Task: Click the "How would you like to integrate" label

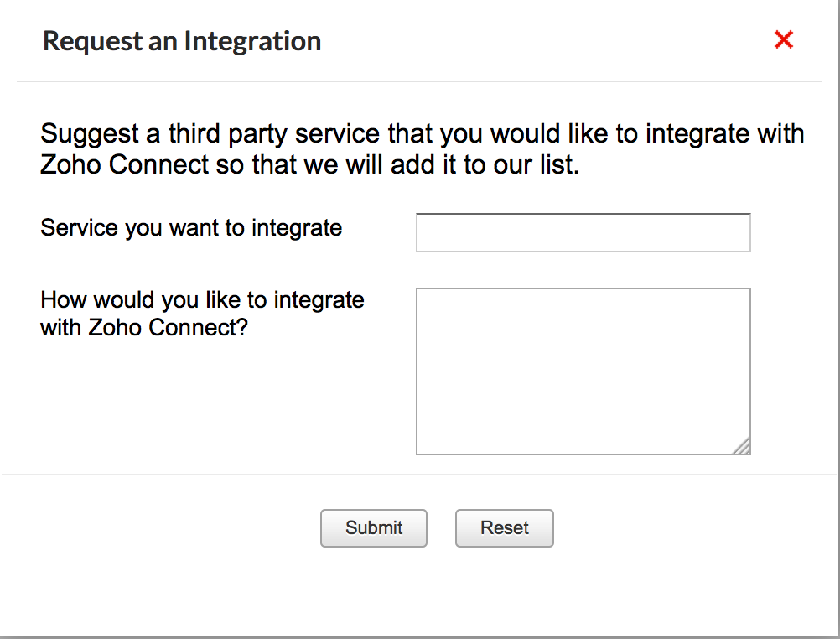Action: point(202,300)
